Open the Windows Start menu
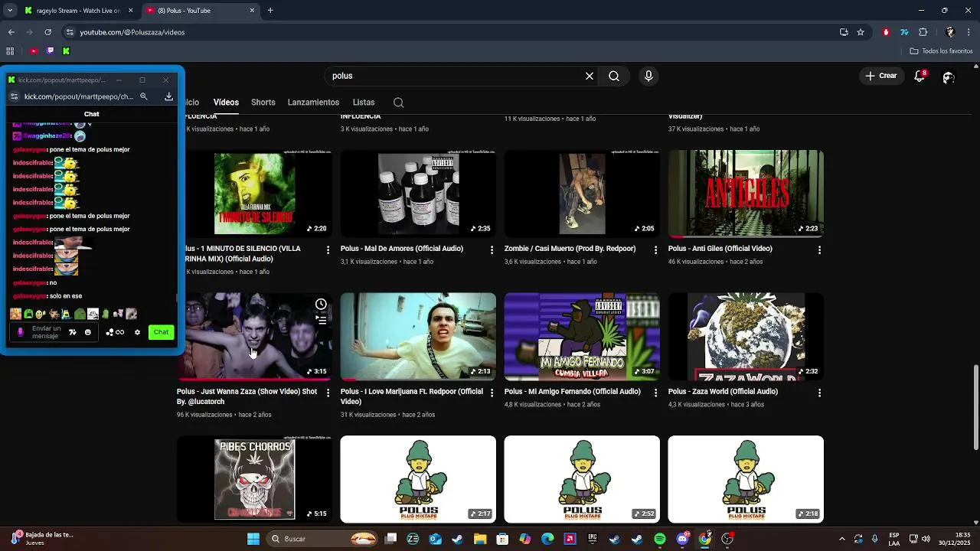This screenshot has height=551, width=980. (x=253, y=539)
